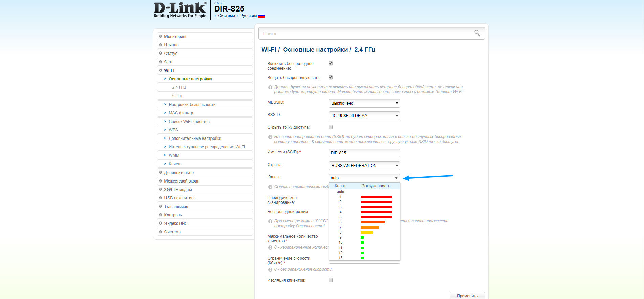Click the Применить apply button

(x=467, y=295)
